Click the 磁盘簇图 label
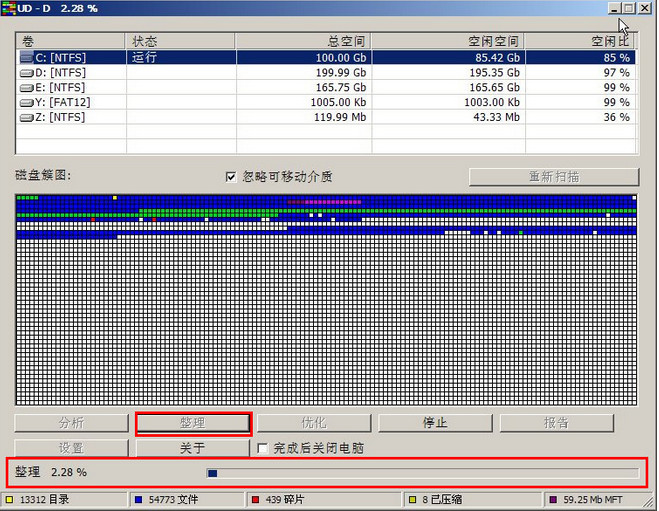Viewport: 659px width, 511px height. [x=43, y=175]
